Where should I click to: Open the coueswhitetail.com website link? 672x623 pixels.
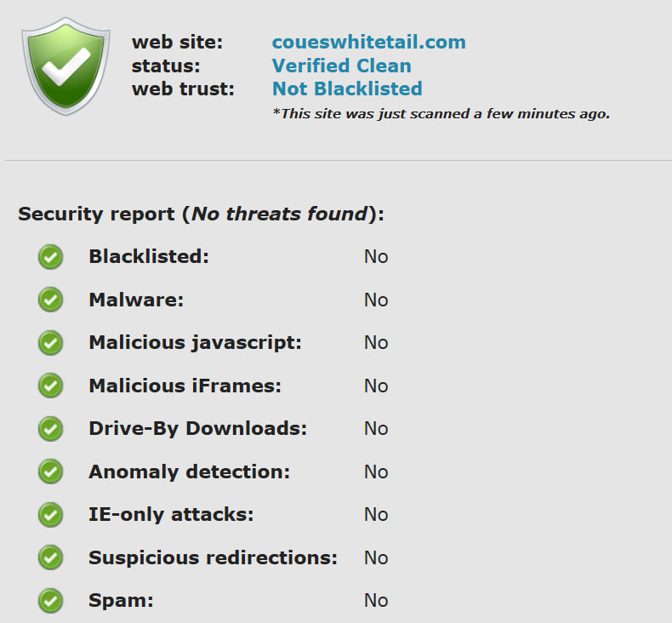click(369, 42)
